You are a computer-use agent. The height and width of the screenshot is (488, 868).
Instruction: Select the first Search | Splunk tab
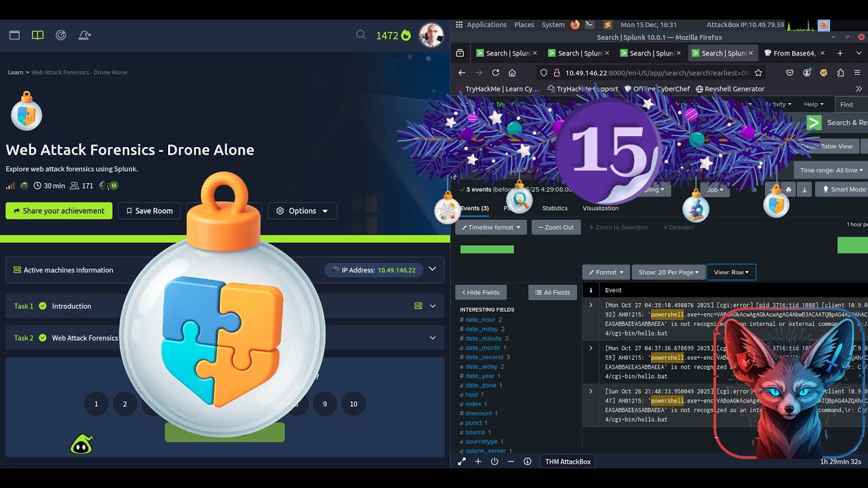pyautogui.click(x=505, y=53)
